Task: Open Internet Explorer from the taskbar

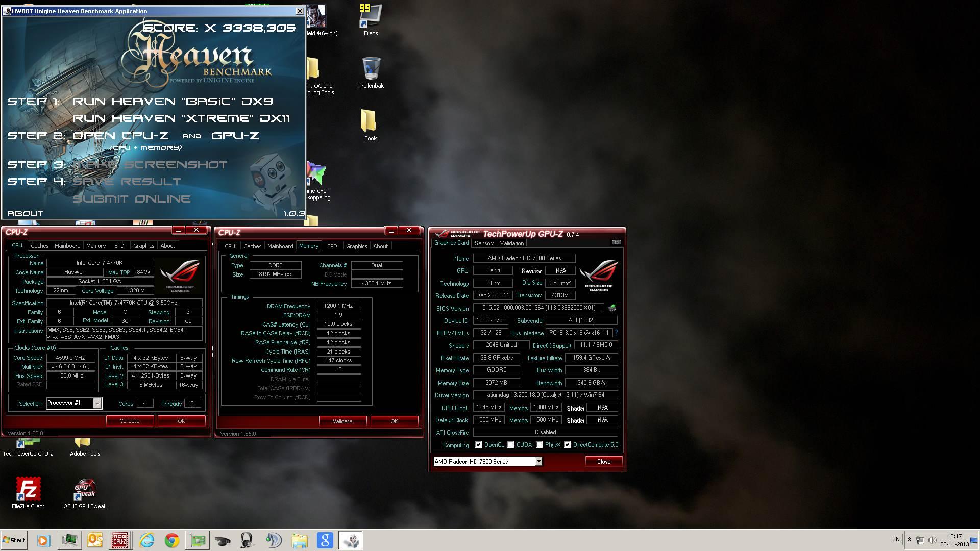Action: (x=146, y=540)
